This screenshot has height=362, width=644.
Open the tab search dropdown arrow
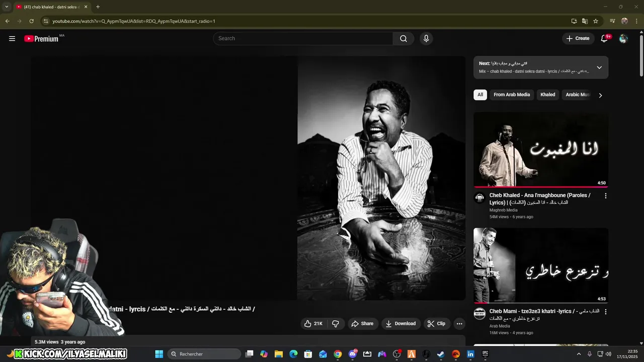[7, 7]
